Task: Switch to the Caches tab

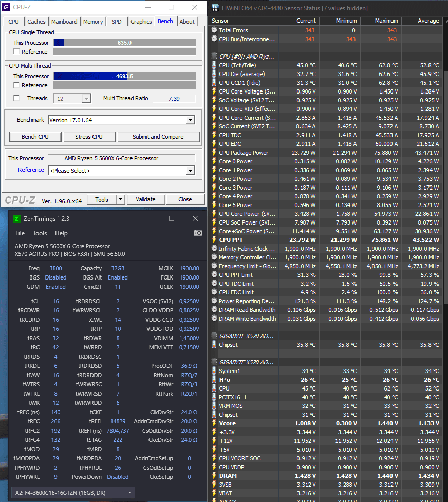Action: [36, 22]
